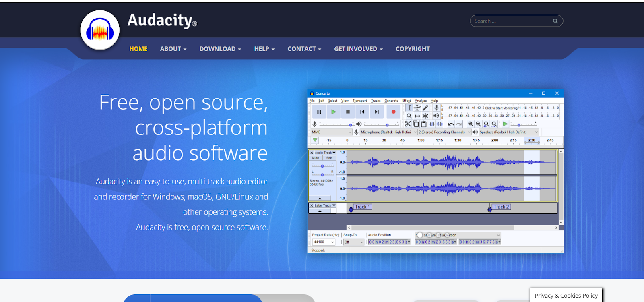Viewport: 644px width, 302px height.
Task: Collapse the Label Track with its arrow
Action: coord(320,211)
